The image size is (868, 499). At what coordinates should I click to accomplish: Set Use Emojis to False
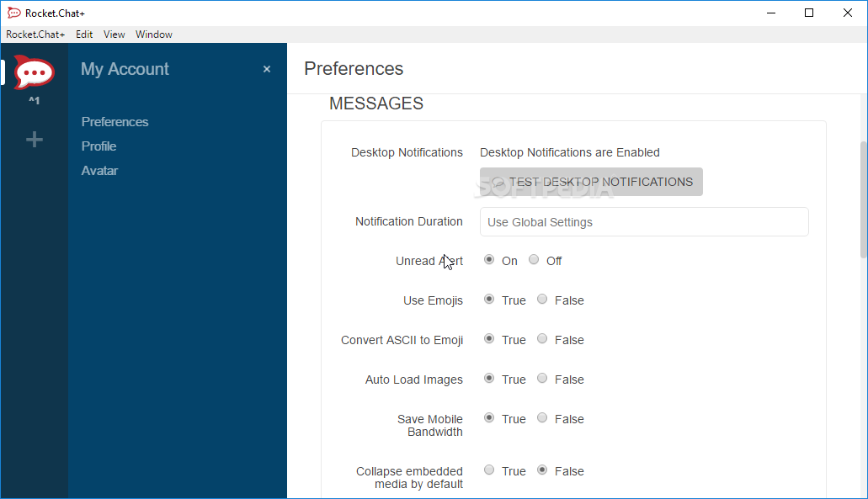point(542,300)
